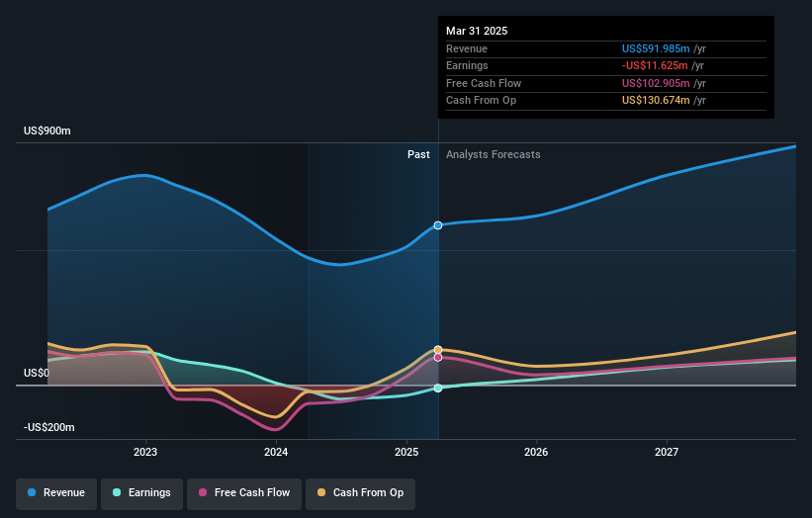The width and height of the screenshot is (812, 518).
Task: Click the -US$11.625m earnings value
Action: pyautogui.click(x=655, y=65)
